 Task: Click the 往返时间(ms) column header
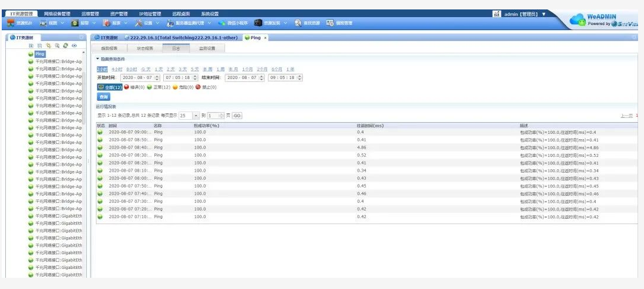click(371, 126)
